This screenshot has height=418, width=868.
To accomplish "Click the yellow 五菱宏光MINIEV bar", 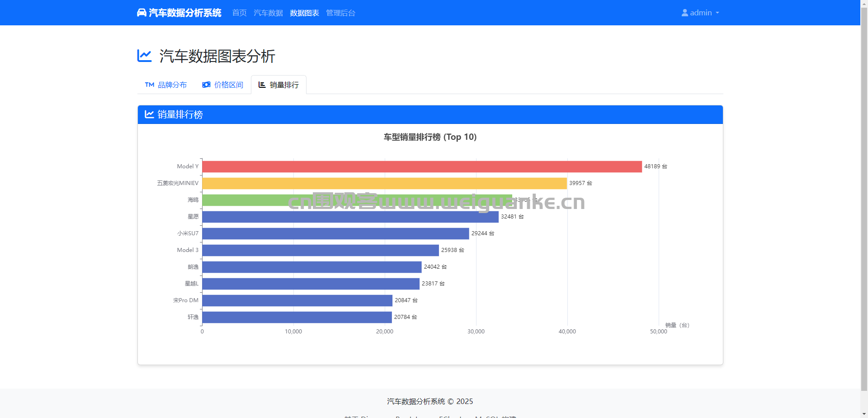I will 384,183.
